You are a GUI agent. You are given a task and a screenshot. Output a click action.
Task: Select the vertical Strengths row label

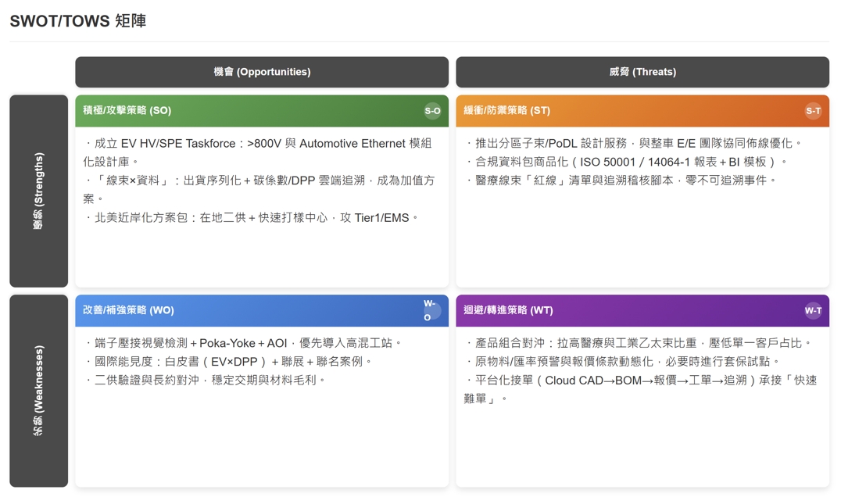(x=38, y=191)
